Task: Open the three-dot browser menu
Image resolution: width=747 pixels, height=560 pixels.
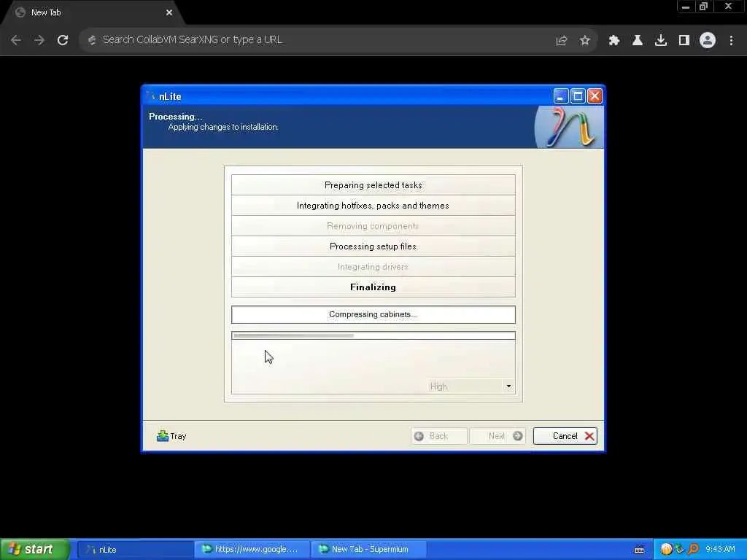Action: [x=731, y=41]
